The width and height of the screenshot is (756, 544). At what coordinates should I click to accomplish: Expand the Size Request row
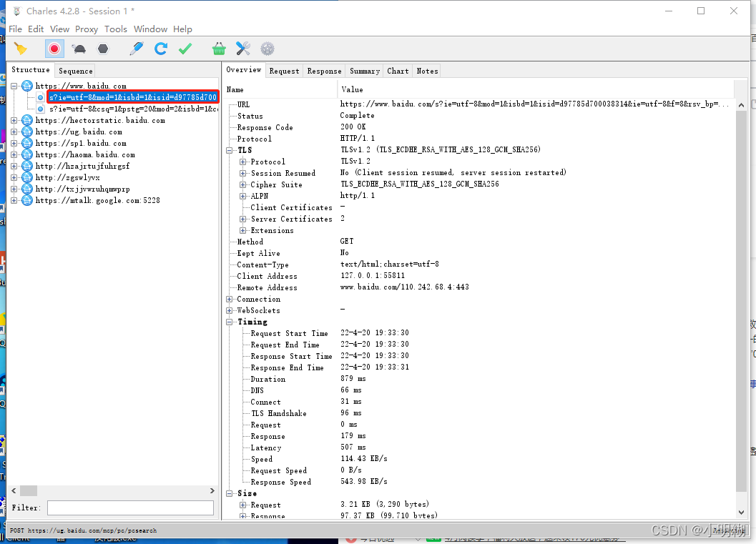tap(243, 505)
